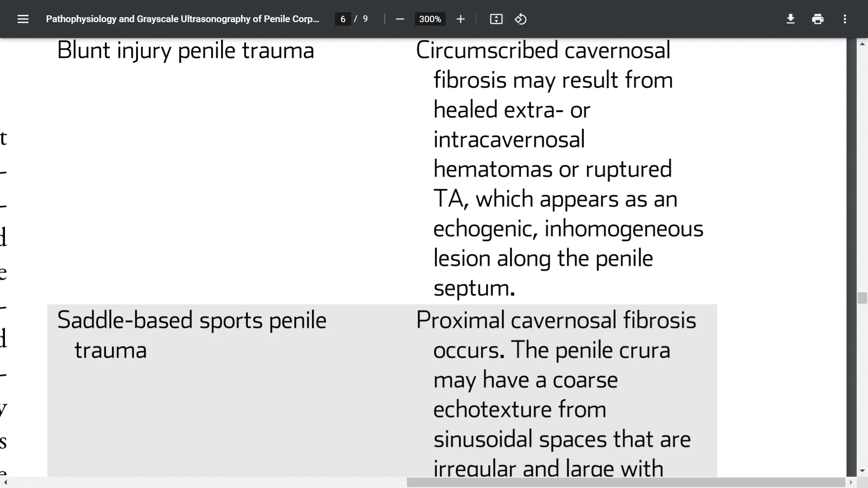This screenshot has width=868, height=488.
Task: Zoom in with the plus icon
Action: [x=460, y=19]
